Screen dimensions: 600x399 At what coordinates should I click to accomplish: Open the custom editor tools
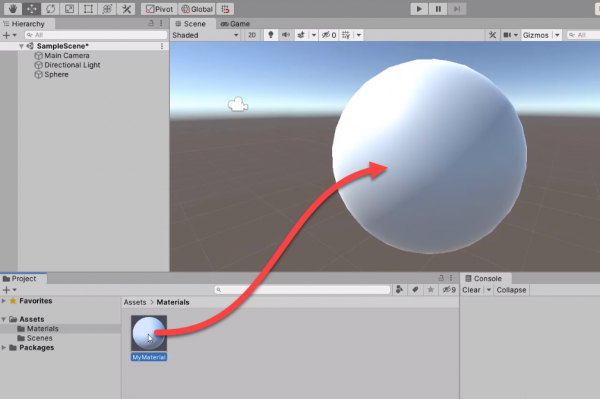coord(126,9)
